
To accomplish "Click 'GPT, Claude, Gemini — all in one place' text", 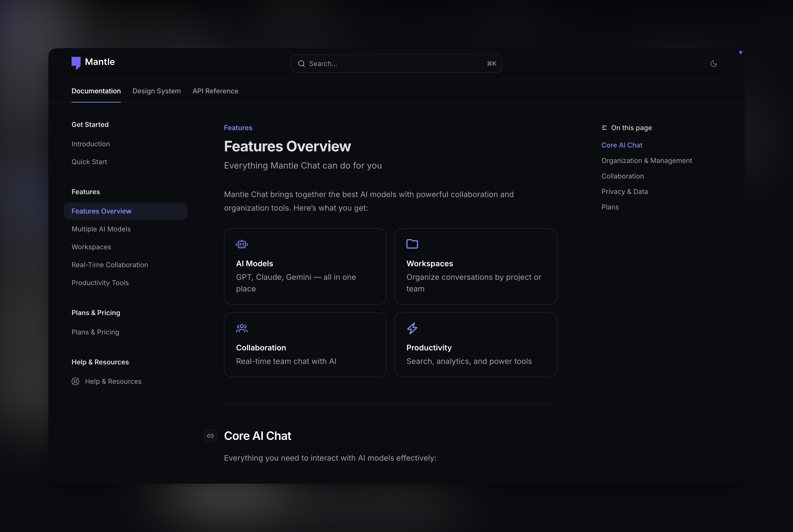I will [296, 283].
